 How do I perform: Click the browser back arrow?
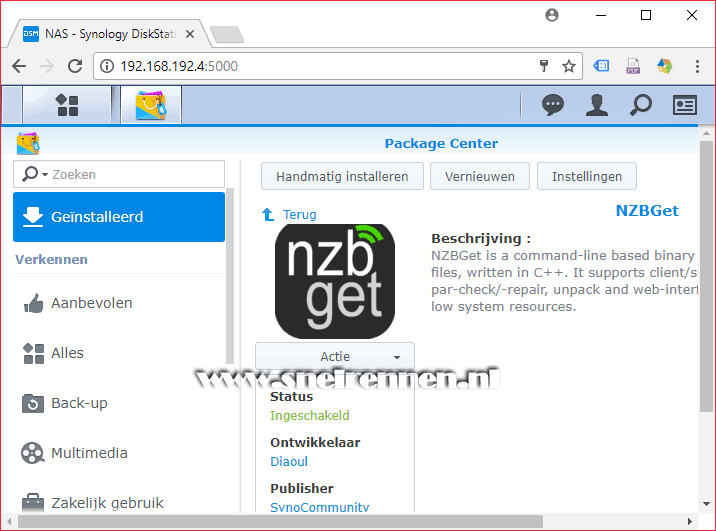(x=19, y=66)
